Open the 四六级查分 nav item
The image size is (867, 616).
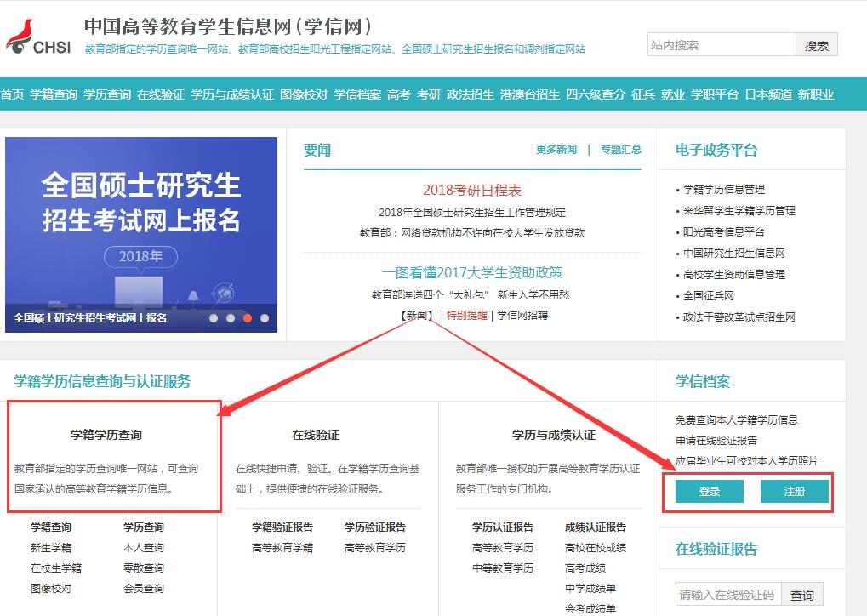596,94
